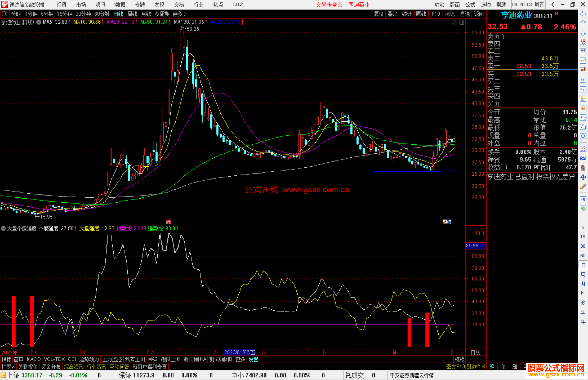Screen dimensions: 588x380
Task: Open the f(x) formula manager icon
Action: [583, 127]
